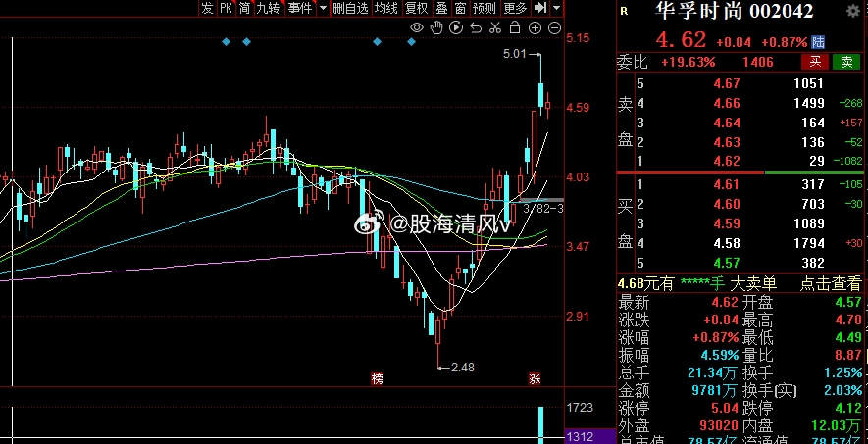Click the circular replay playback icon
Screen dimensions: 868x444
tap(456, 27)
